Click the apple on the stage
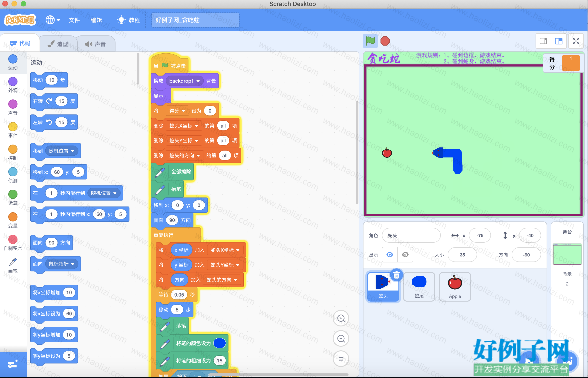Viewport: 588px width, 378px height. point(387,153)
